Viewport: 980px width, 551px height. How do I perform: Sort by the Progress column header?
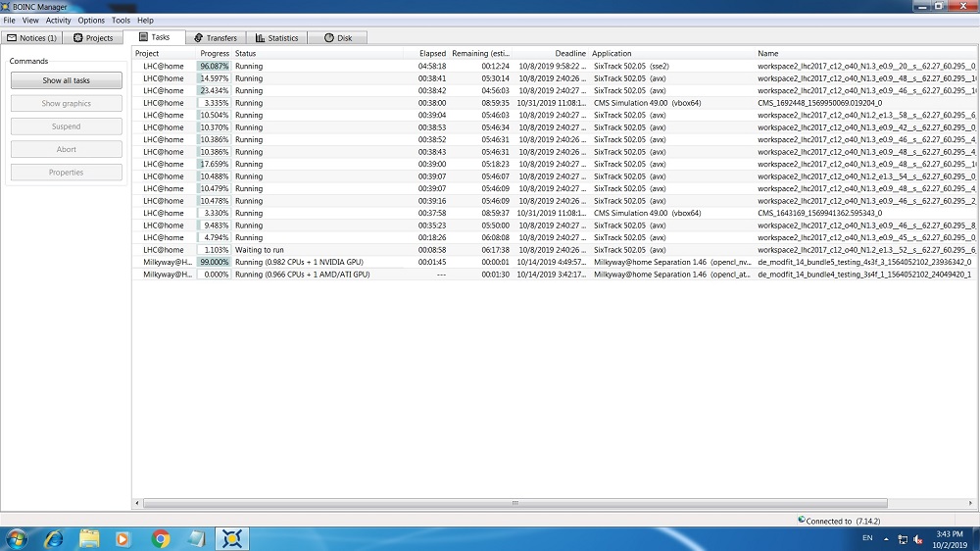pyautogui.click(x=215, y=54)
